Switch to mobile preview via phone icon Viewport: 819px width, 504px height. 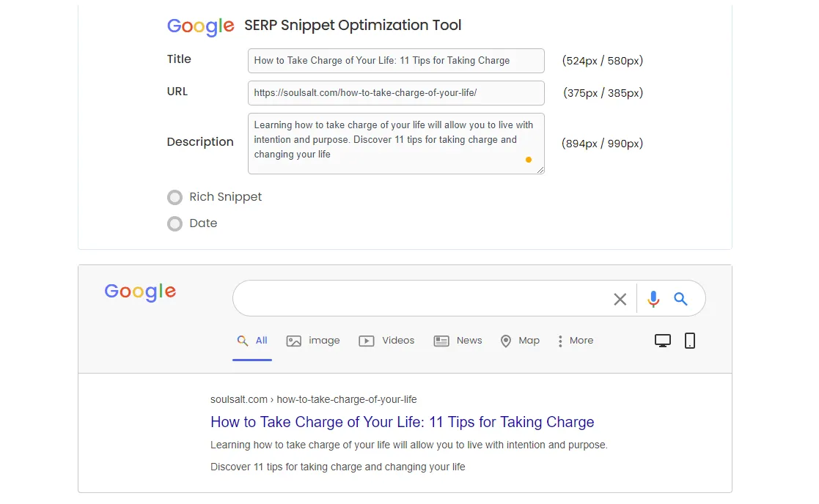(690, 340)
